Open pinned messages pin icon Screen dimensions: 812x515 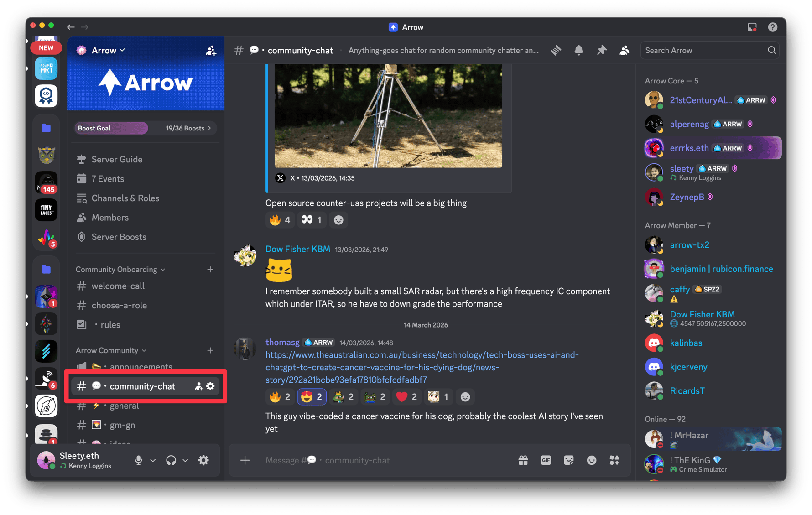tap(602, 50)
